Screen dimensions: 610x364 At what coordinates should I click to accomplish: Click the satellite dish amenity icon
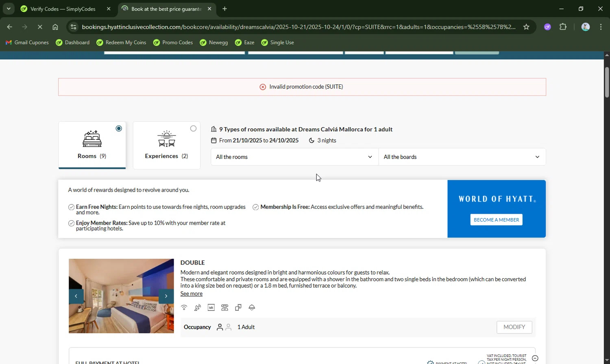(x=198, y=308)
